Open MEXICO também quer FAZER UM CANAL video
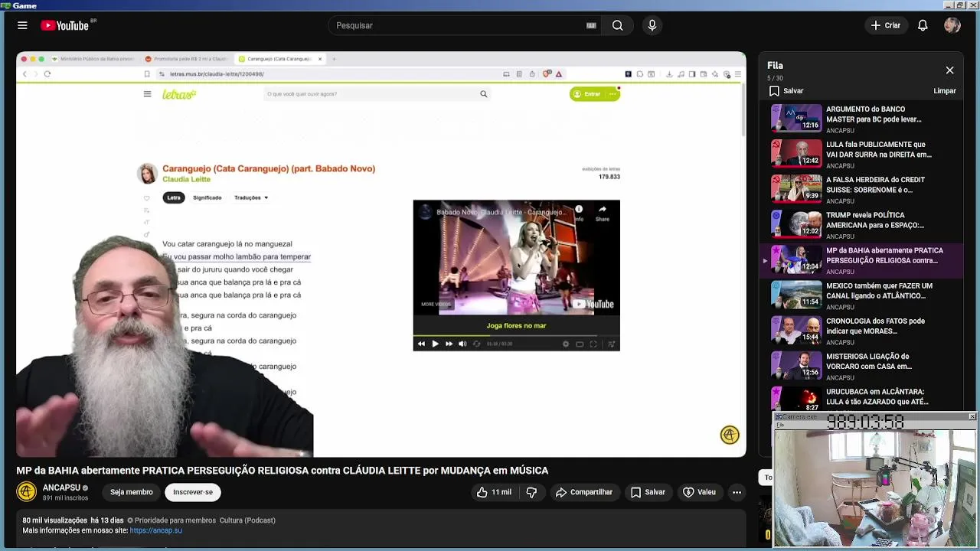This screenshot has width=980, height=551. [862, 295]
